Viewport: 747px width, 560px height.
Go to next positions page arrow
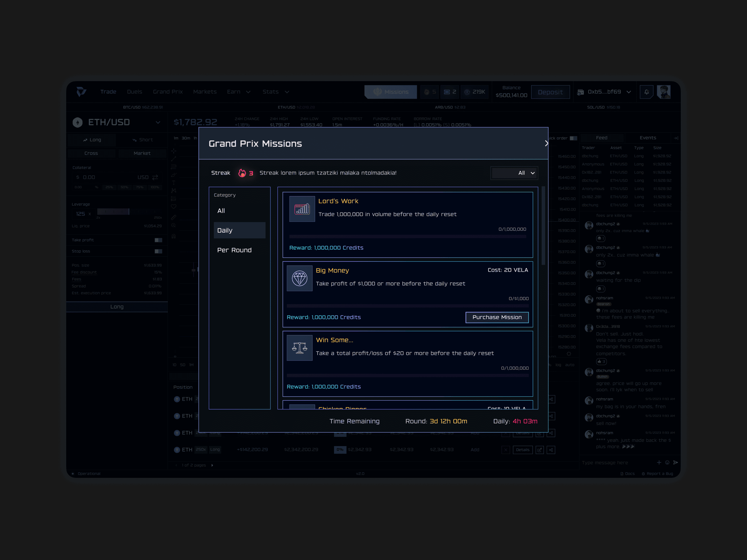[212, 465]
